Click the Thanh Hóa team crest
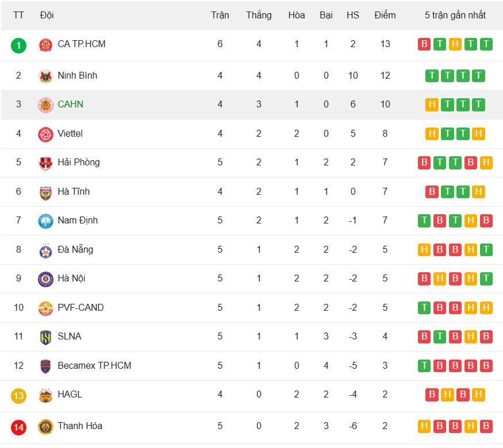 coord(45,426)
